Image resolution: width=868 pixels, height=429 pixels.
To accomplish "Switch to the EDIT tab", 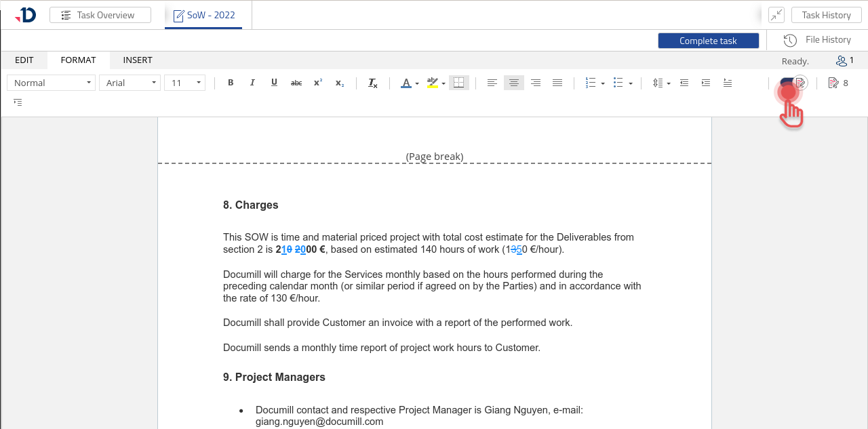I will pos(24,60).
